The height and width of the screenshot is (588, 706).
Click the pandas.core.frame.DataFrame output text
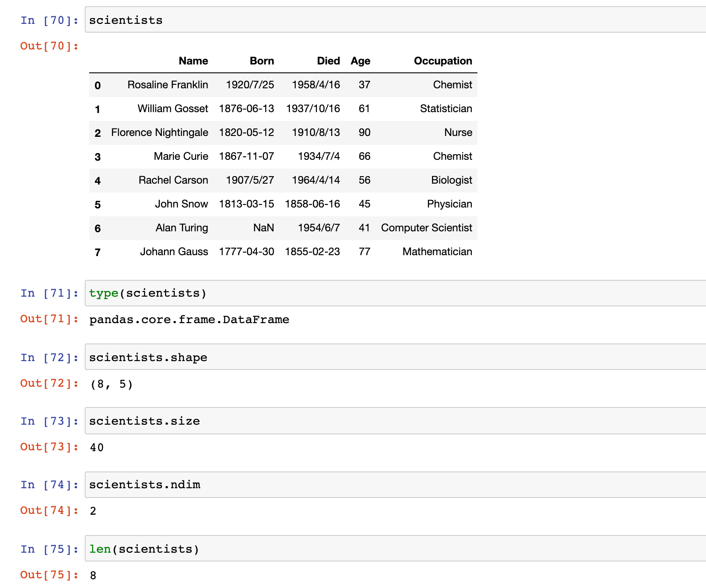189,320
